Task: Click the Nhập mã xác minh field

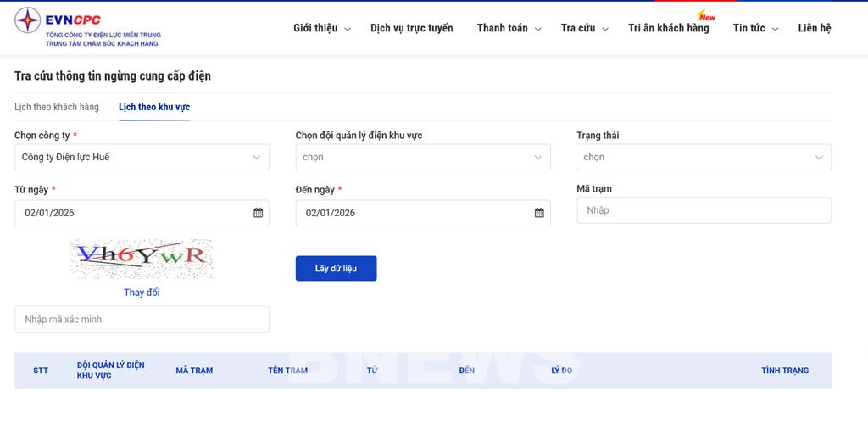Action: pos(142,320)
